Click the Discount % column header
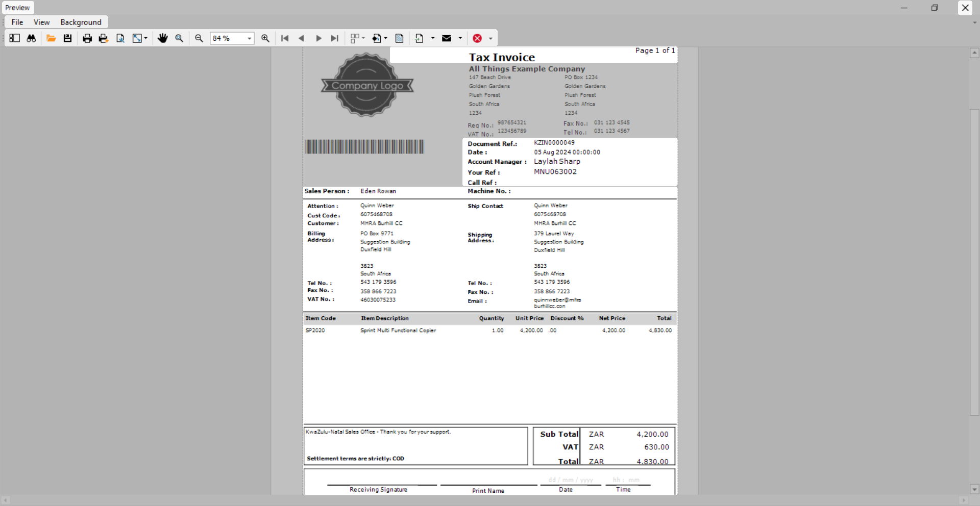 (x=567, y=318)
